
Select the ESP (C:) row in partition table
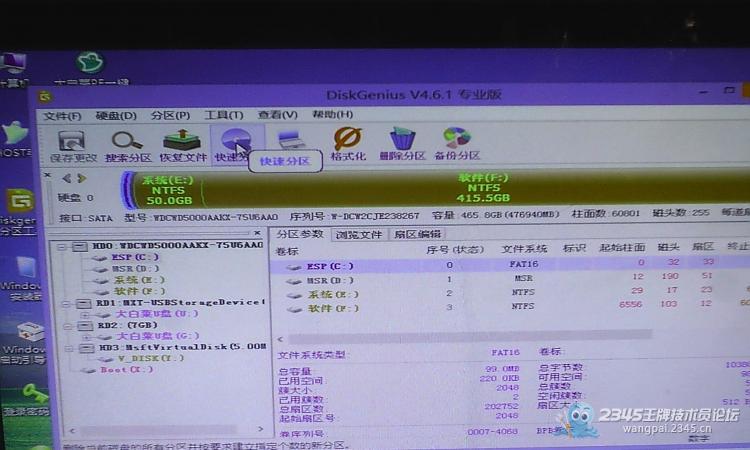(x=509, y=265)
